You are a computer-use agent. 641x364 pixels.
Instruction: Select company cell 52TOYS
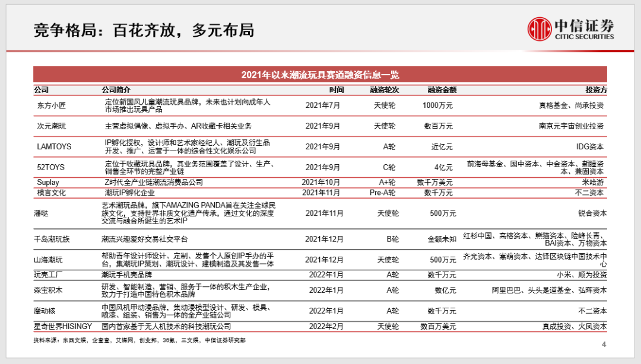[50, 168]
